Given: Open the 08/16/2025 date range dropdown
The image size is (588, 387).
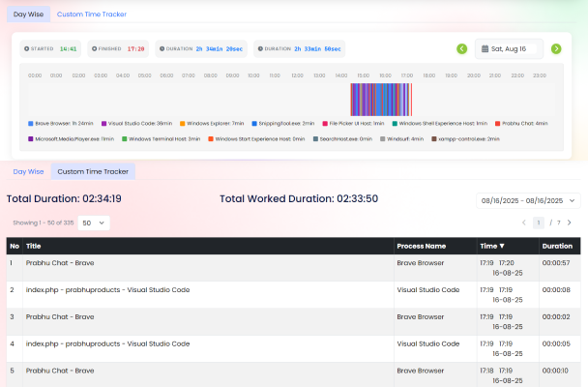Looking at the screenshot, I should [528, 200].
